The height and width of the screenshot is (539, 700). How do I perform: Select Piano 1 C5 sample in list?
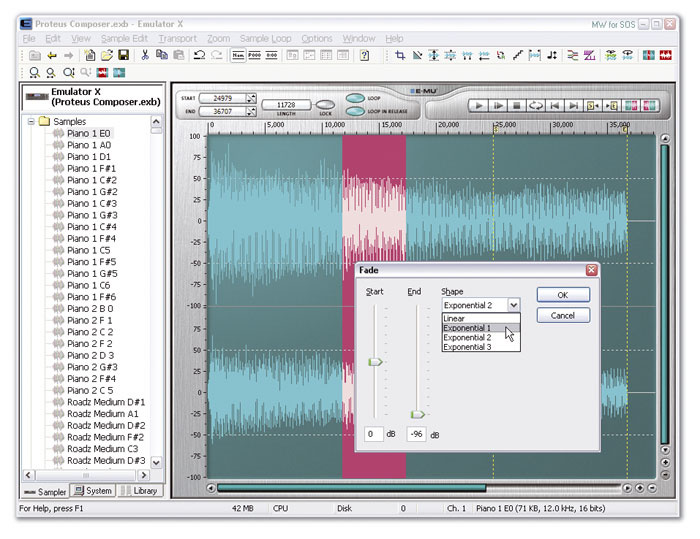89,250
